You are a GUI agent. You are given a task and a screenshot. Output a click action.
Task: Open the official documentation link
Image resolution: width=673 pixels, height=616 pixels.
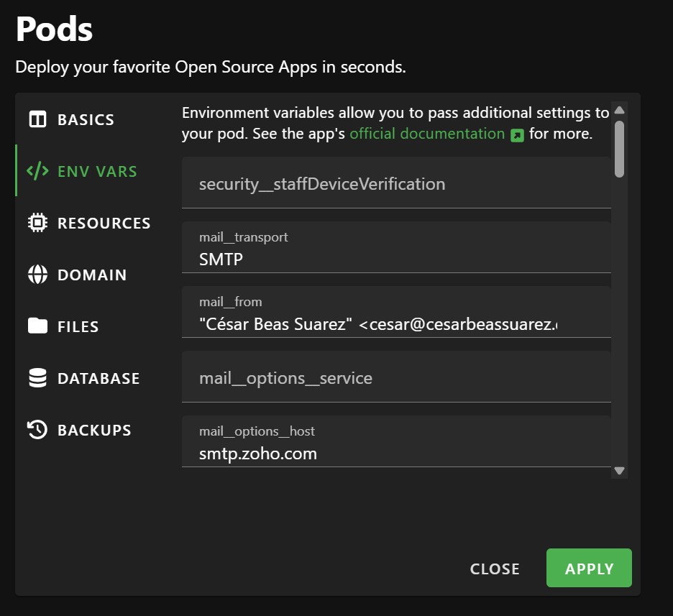coord(427,134)
